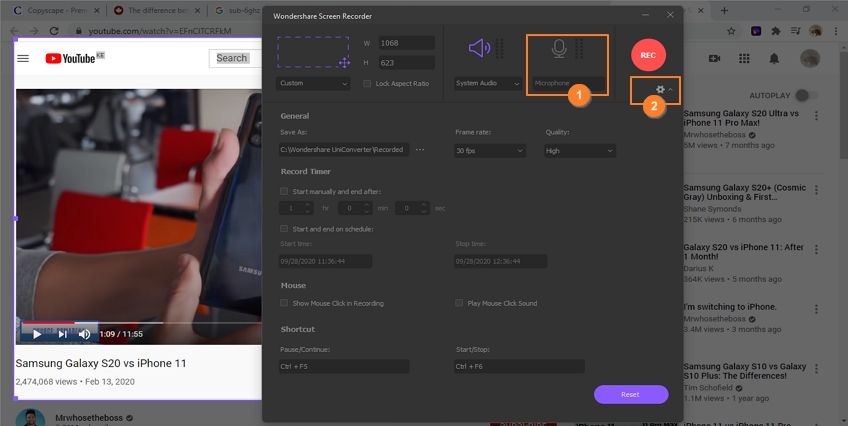
Task: Open I'm switching to iPhone video
Action: 730,307
